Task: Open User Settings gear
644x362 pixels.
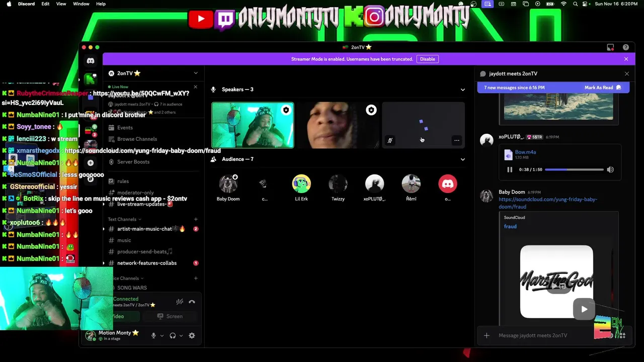Action: 192,335
